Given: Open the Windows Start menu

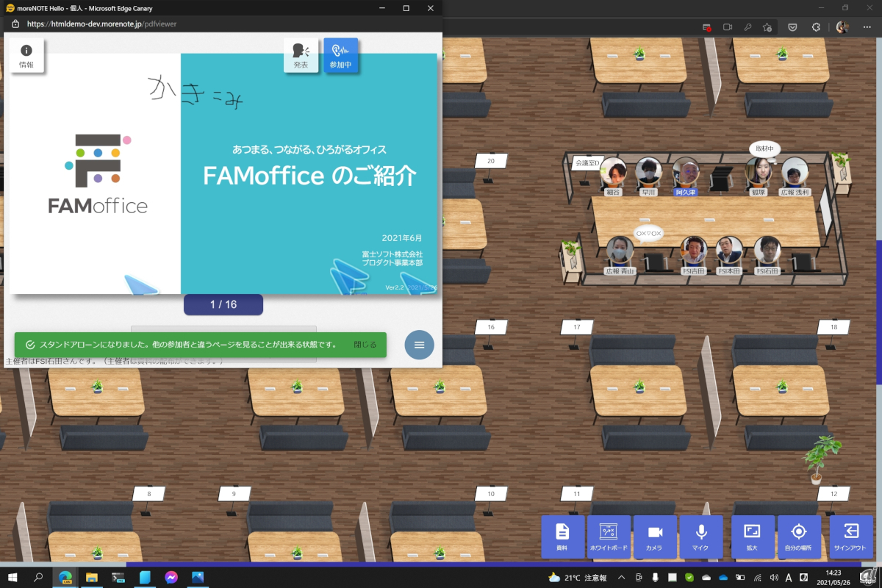Looking at the screenshot, I should (12, 577).
